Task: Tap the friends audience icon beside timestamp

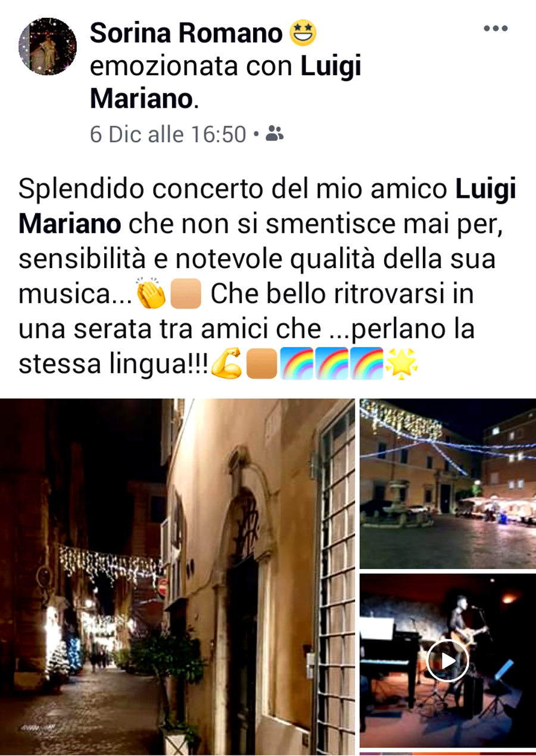Action: pos(275,134)
